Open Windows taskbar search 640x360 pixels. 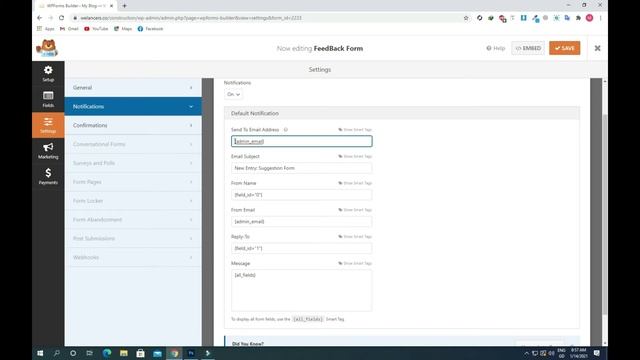(57, 353)
